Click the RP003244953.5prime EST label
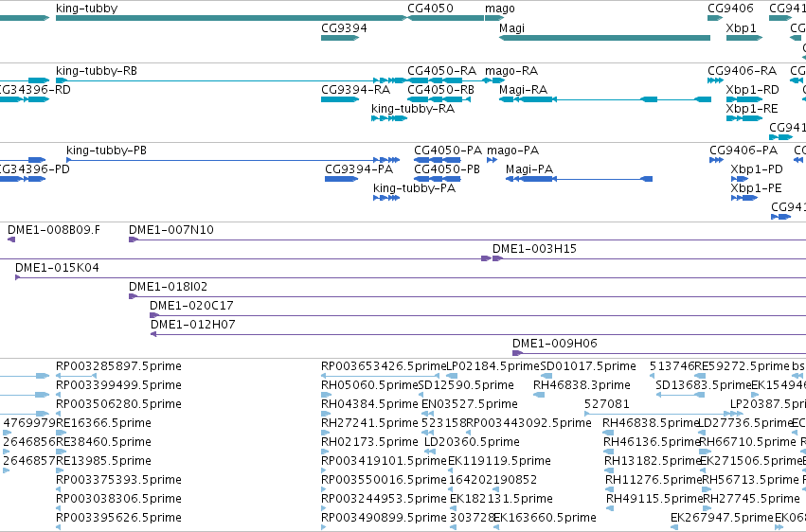806x532 pixels. pos(384,500)
